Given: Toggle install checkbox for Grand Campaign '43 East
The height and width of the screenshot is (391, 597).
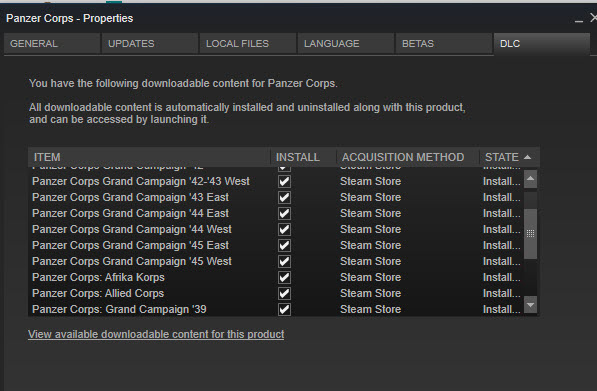Looking at the screenshot, I should click(284, 198).
